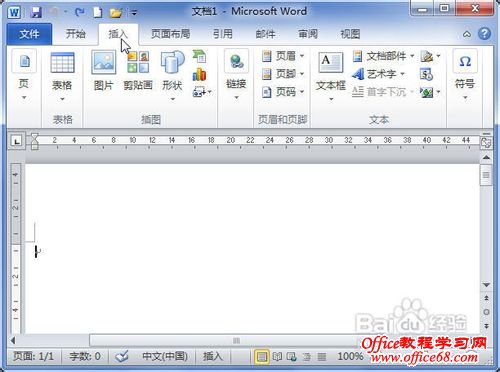Click the vertical scrollbar down arrow
Viewport: 500px width, 372px height.
coord(486,285)
